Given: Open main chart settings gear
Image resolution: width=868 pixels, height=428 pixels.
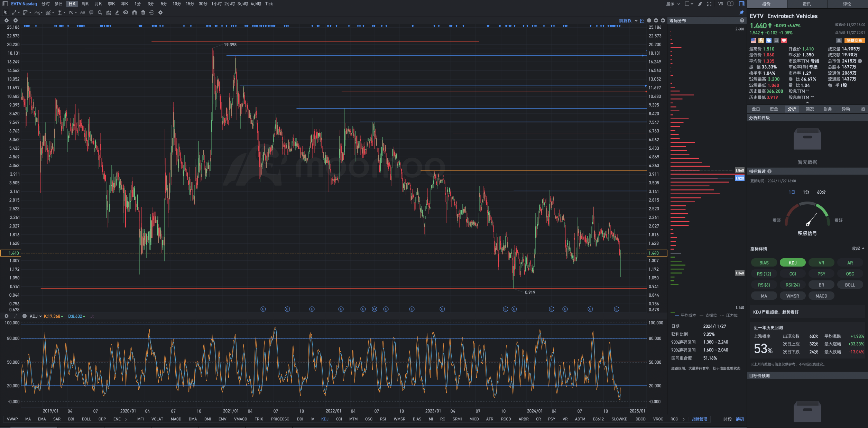Looking at the screenshot, I should (x=6, y=20).
